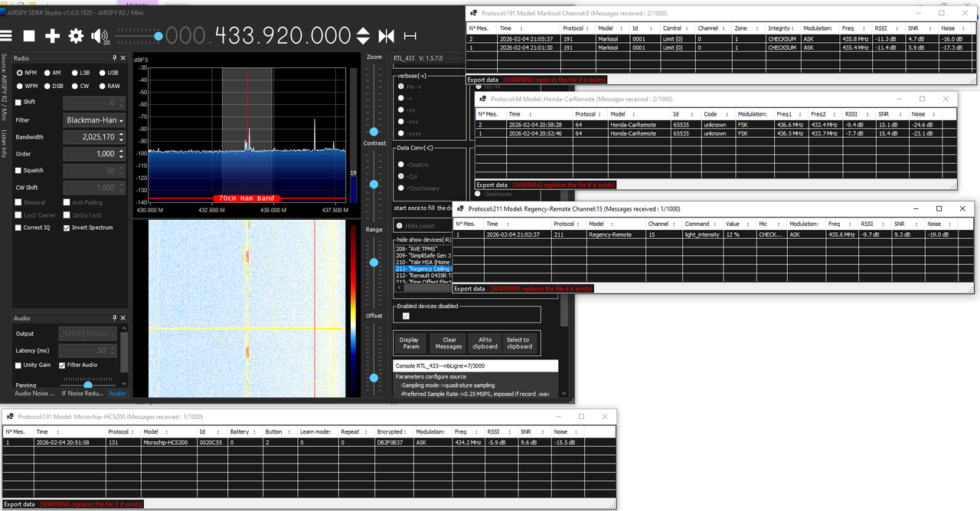Viewport: 980px width, 511px height.
Task: Click the 433.920.000 frequency display
Action: click(258, 35)
